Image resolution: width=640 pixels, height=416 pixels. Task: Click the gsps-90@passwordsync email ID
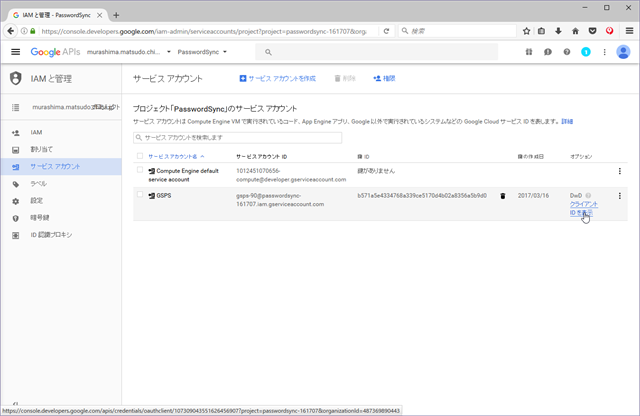[x=280, y=200]
